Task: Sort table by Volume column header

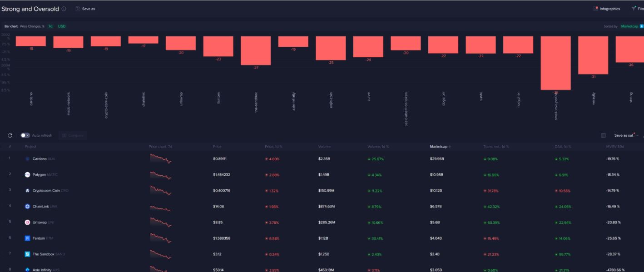Action: 325,147
